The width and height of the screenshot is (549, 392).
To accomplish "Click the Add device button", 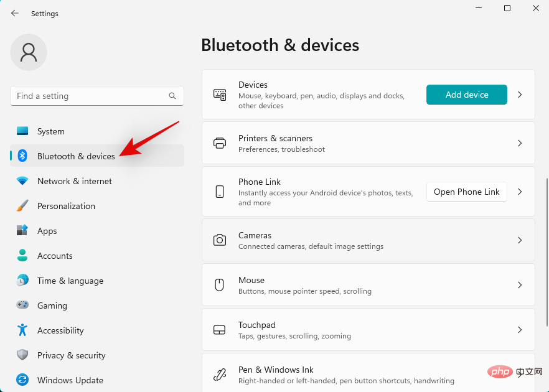I will (466, 95).
